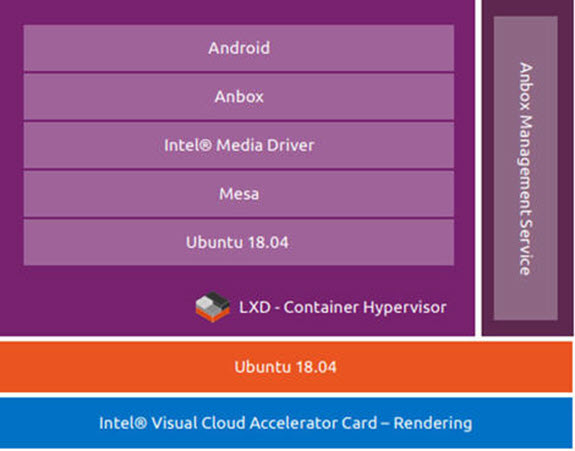Viewport: 575px width, 451px height.
Task: Click the Anbox Management Service vertical text
Action: [x=525, y=169]
